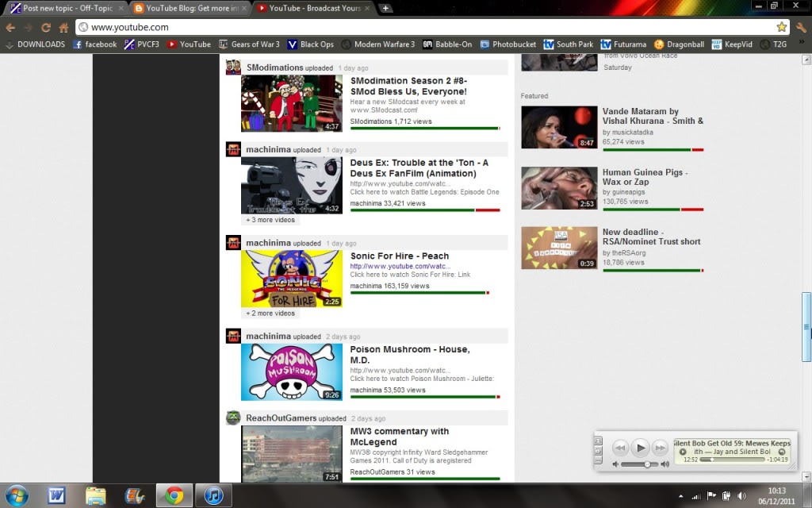Open the Vande Mataram by Vishal Khurana title
812x508 pixels.
click(x=653, y=116)
